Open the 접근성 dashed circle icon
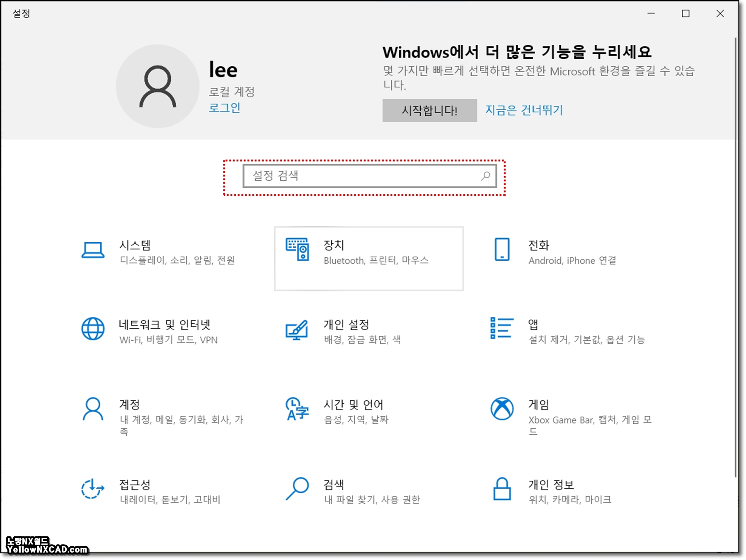 click(92, 489)
